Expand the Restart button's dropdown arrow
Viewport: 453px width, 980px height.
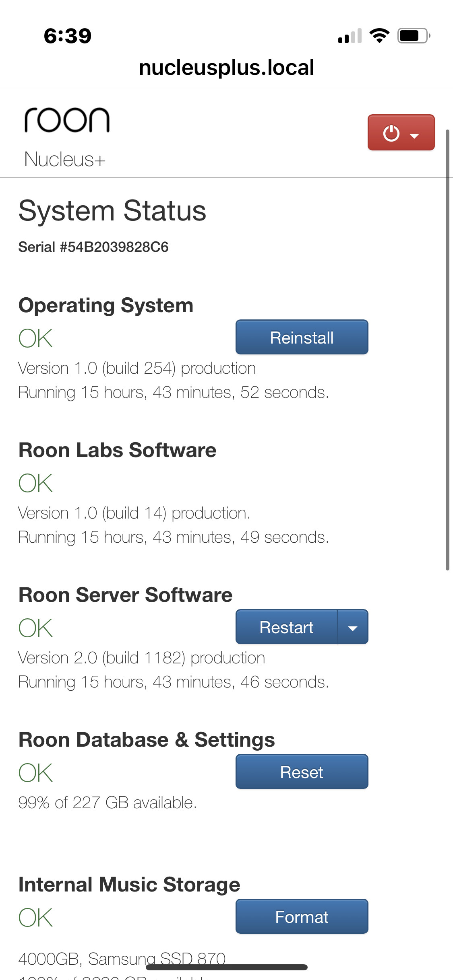tap(352, 627)
